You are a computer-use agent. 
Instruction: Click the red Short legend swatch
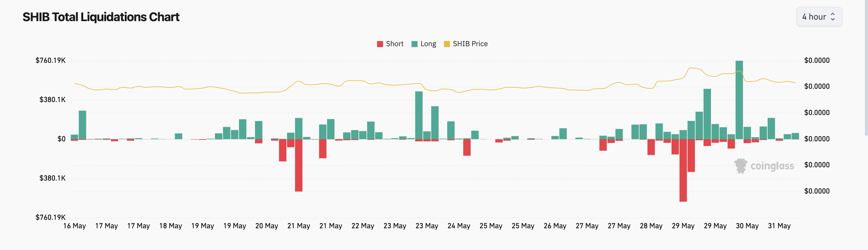pos(380,44)
